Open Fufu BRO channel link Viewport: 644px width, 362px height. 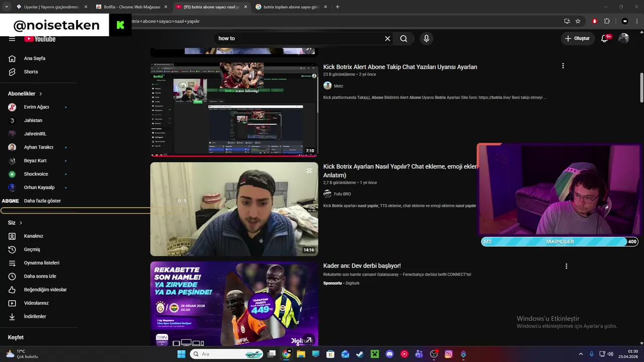[342, 194]
